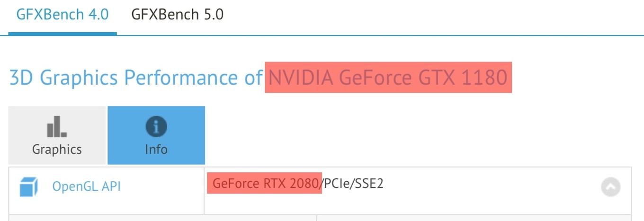
Task: Click the highlighted GeForce RTX 2080 text
Action: (x=264, y=183)
